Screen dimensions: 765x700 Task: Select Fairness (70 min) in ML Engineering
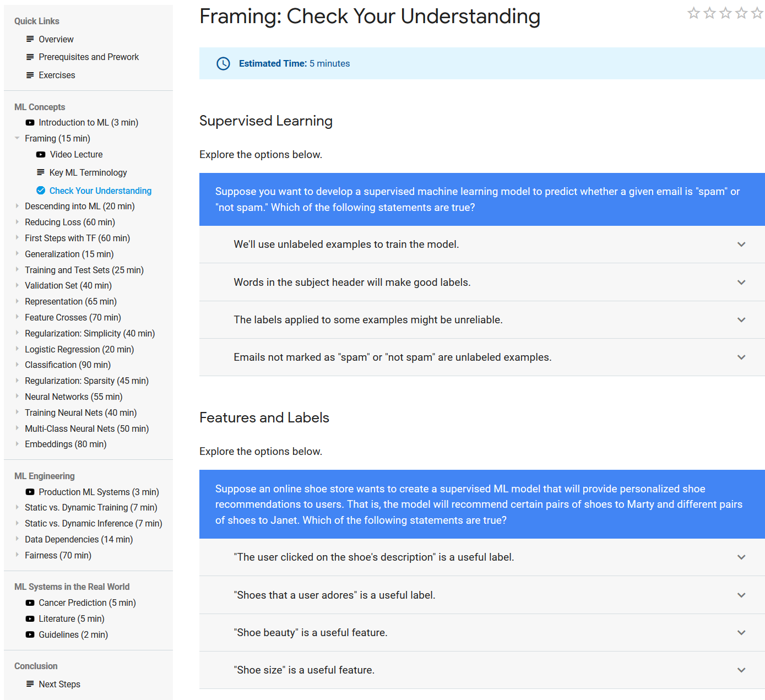coord(58,556)
